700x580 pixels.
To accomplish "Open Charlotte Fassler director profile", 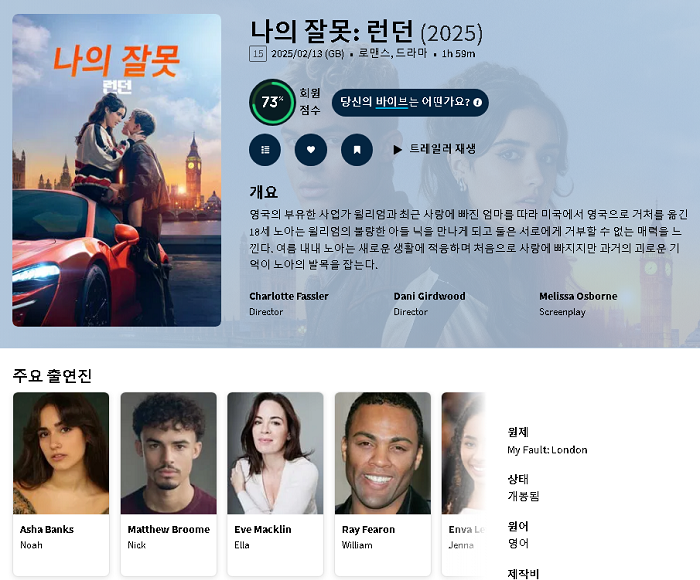I will click(x=289, y=296).
